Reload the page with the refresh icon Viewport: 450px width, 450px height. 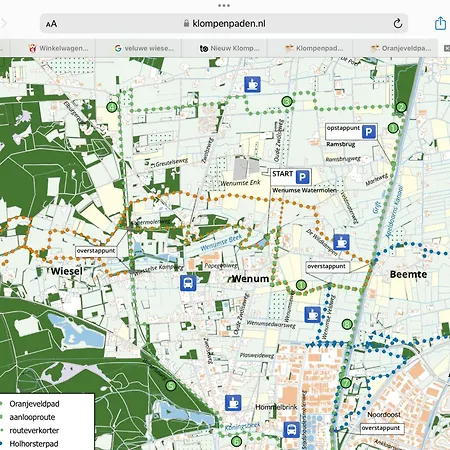pyautogui.click(x=398, y=23)
